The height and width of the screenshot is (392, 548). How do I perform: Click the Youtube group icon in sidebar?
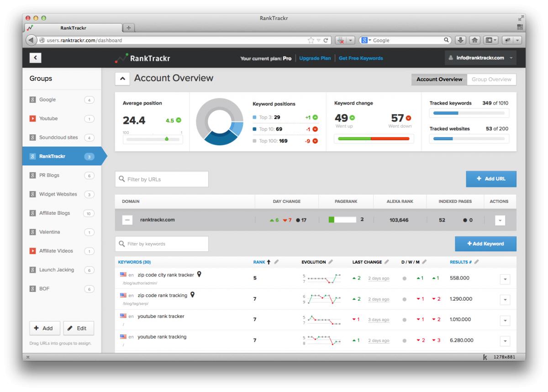pyautogui.click(x=32, y=119)
